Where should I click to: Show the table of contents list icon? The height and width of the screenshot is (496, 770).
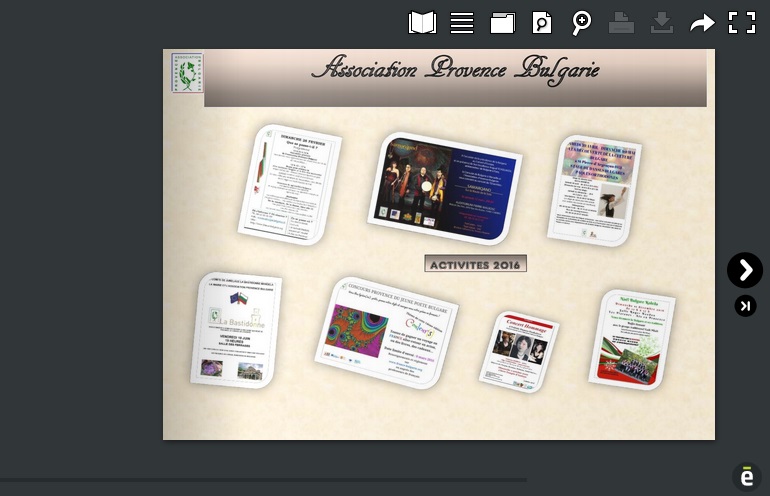click(462, 23)
